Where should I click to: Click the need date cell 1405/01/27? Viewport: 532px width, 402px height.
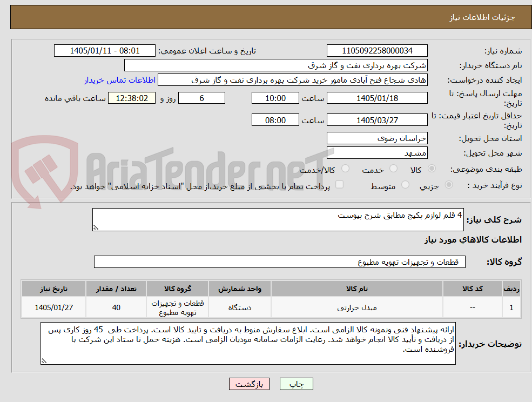coord(53,307)
